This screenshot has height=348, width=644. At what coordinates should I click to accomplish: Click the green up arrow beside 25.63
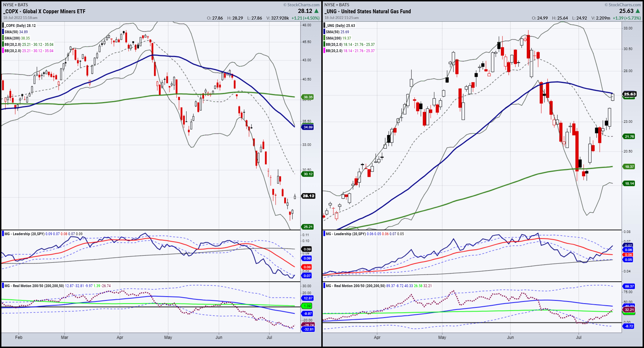click(638, 11)
